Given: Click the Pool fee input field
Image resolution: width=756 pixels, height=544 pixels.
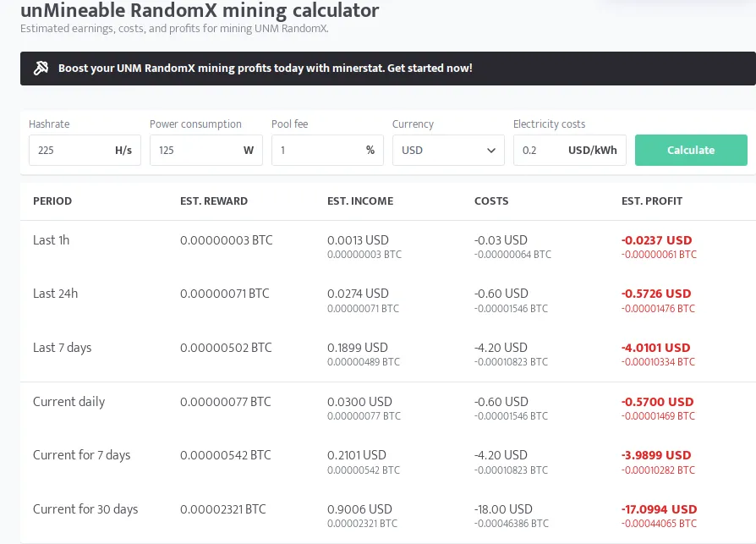Looking at the screenshot, I should tap(327, 150).
